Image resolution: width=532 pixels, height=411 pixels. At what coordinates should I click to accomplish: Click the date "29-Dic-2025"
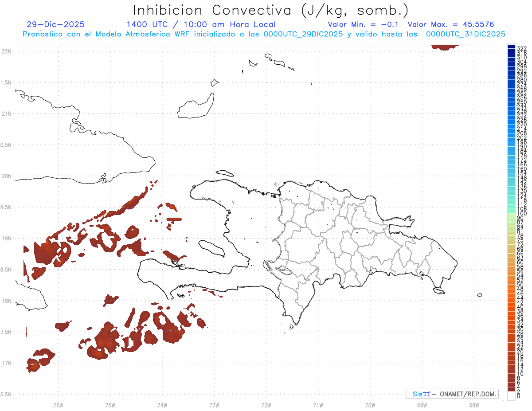pos(55,24)
